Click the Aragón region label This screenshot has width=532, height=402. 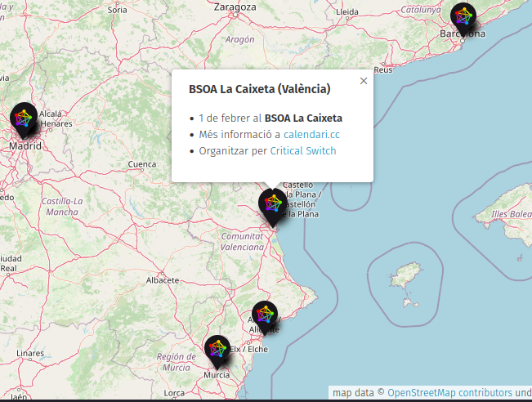pyautogui.click(x=240, y=39)
